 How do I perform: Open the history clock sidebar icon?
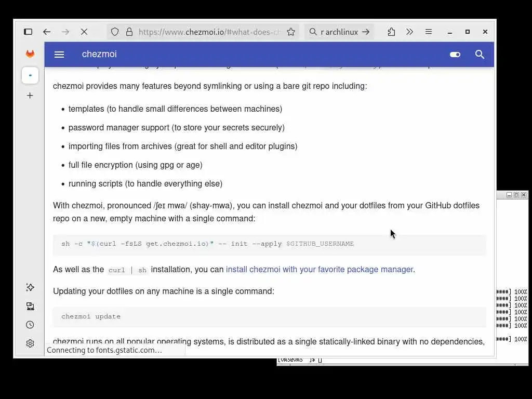point(30,325)
